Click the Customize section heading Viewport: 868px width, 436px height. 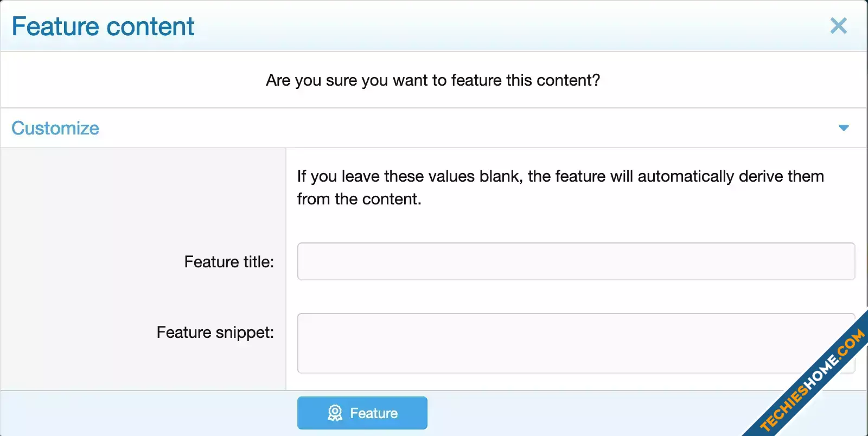pyautogui.click(x=55, y=128)
